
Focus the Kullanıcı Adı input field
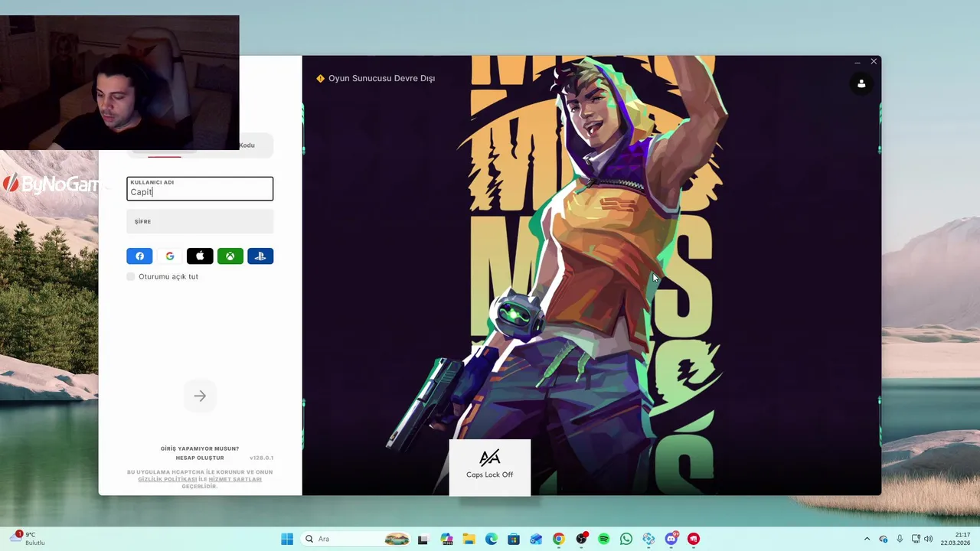[x=200, y=189]
